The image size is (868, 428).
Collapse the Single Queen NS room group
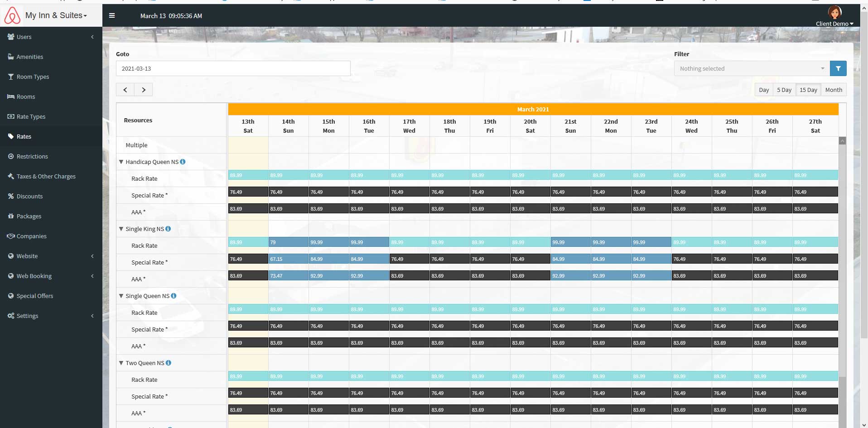121,296
